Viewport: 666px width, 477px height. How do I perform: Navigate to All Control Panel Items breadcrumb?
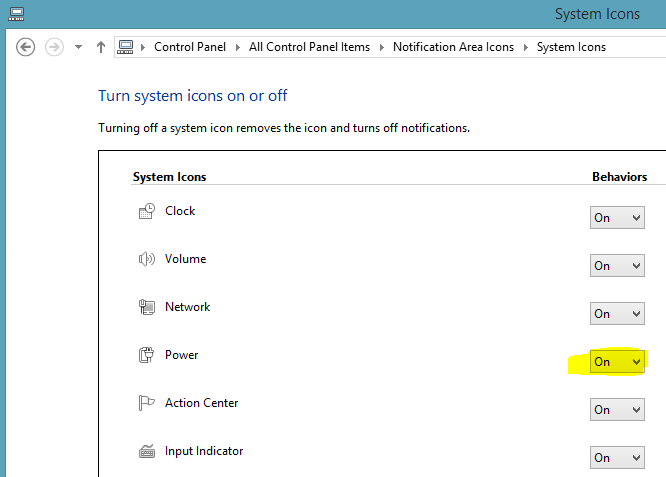pyautogui.click(x=309, y=47)
